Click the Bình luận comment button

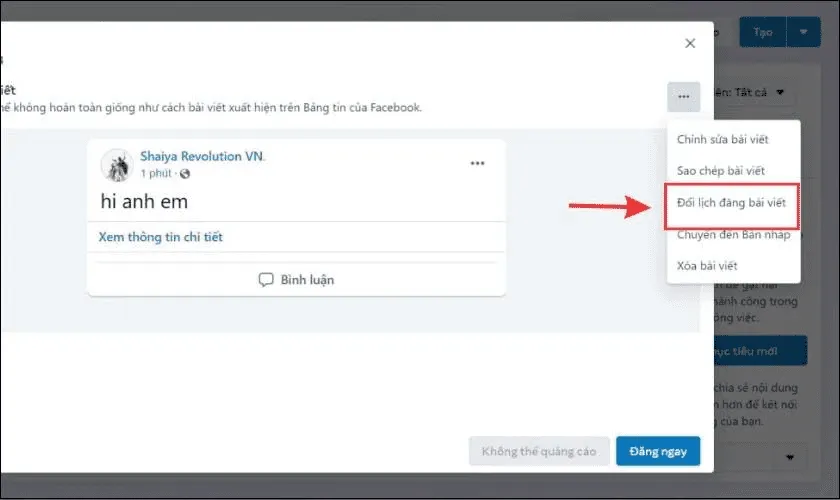(296, 280)
